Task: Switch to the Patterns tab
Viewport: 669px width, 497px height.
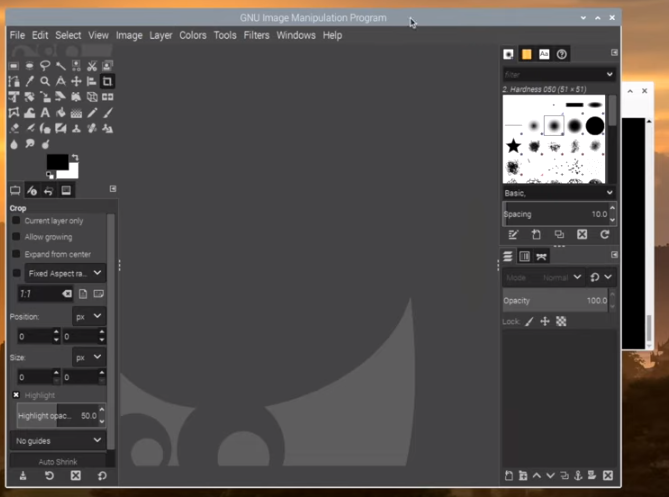Action: click(x=526, y=54)
